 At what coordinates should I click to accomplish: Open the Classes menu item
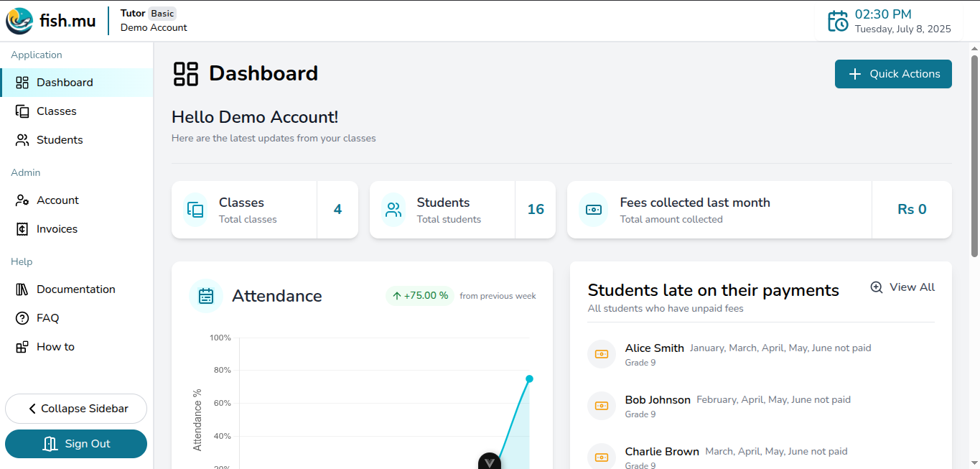coord(77,111)
